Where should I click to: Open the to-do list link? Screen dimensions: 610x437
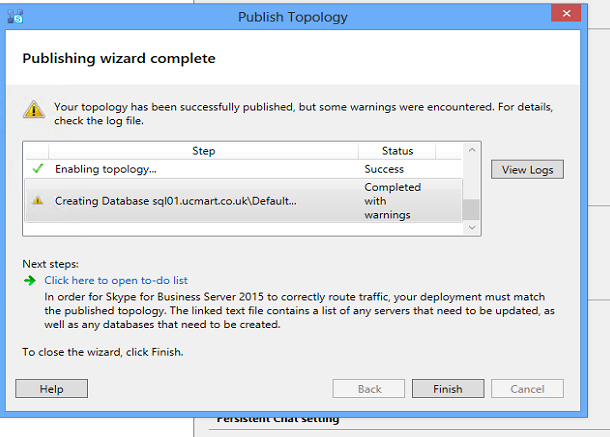tap(116, 281)
